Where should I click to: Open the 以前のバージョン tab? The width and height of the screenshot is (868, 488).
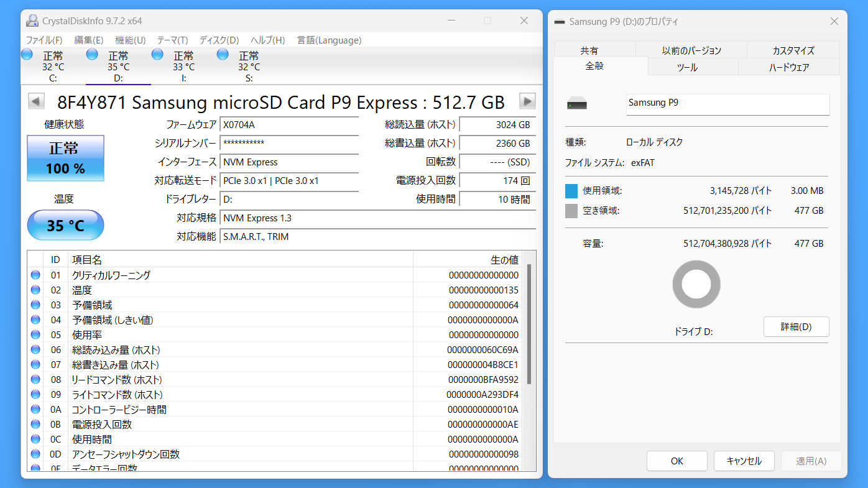click(x=691, y=50)
